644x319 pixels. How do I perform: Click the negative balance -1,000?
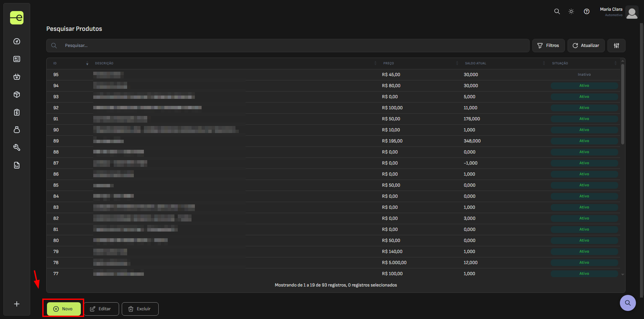(x=470, y=163)
